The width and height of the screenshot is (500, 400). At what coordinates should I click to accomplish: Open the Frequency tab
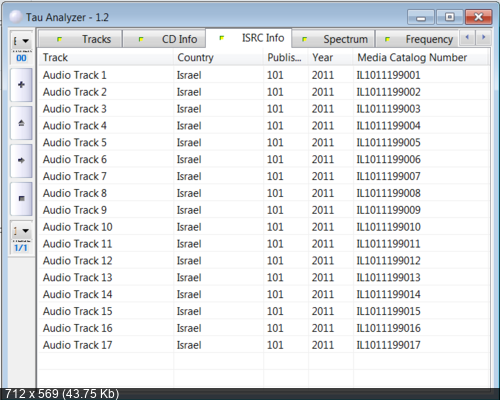pos(418,39)
